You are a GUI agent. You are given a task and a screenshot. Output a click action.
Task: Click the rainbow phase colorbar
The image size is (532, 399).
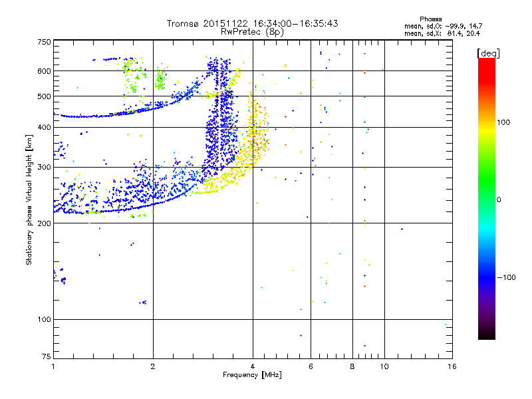tap(487, 198)
